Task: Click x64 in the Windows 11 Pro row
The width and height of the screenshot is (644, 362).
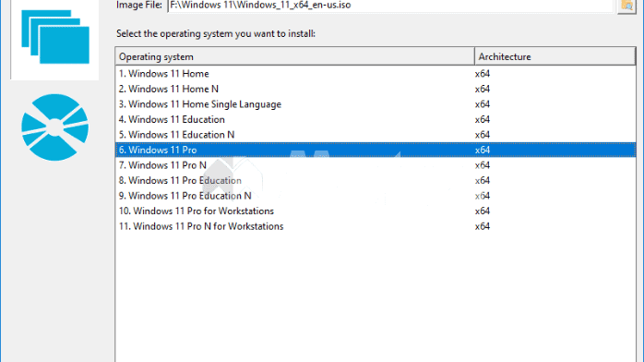Action: (483, 150)
